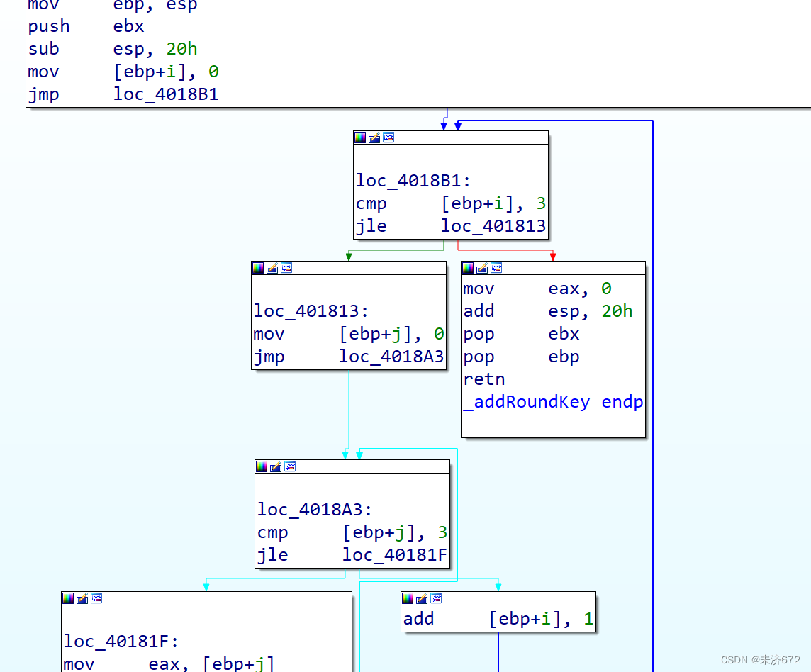Click the group nodes icon in loc_4018B1 block
811x672 pixels.
click(x=388, y=138)
